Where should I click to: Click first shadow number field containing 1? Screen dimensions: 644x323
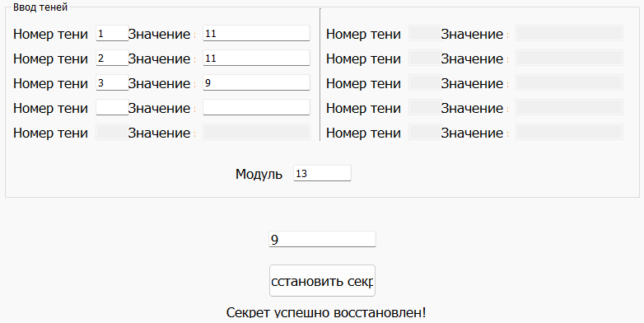[112, 33]
